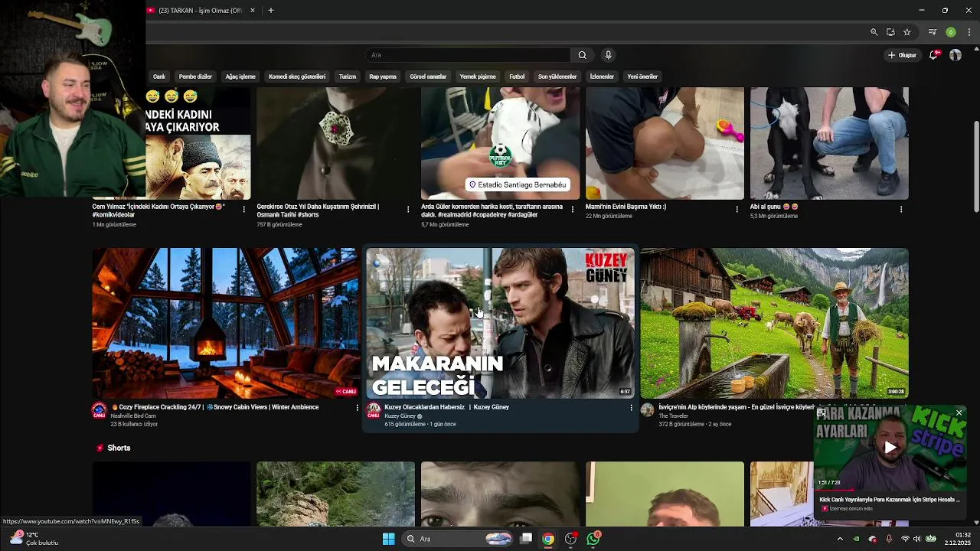Open Task View on the taskbar
This screenshot has height=551, width=980.
click(x=526, y=539)
